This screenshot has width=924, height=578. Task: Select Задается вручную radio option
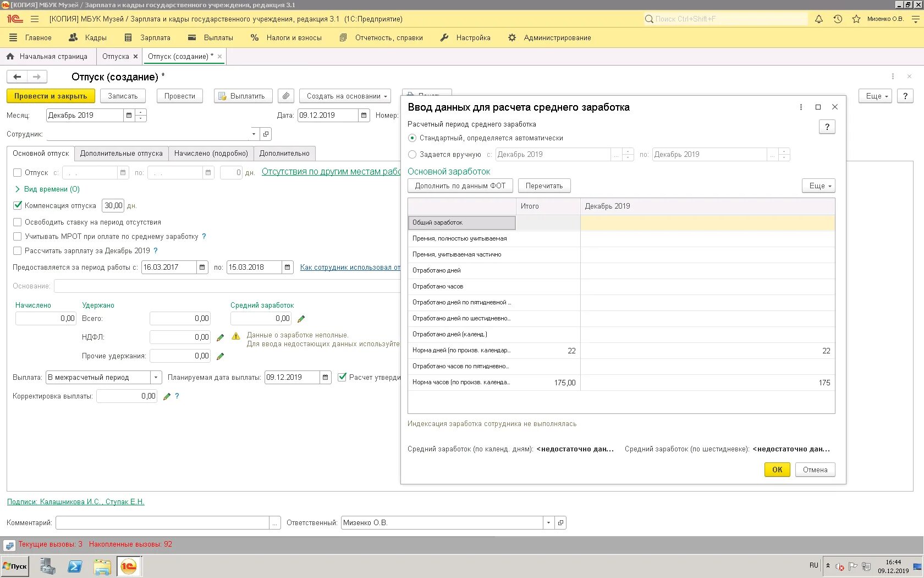pos(412,155)
